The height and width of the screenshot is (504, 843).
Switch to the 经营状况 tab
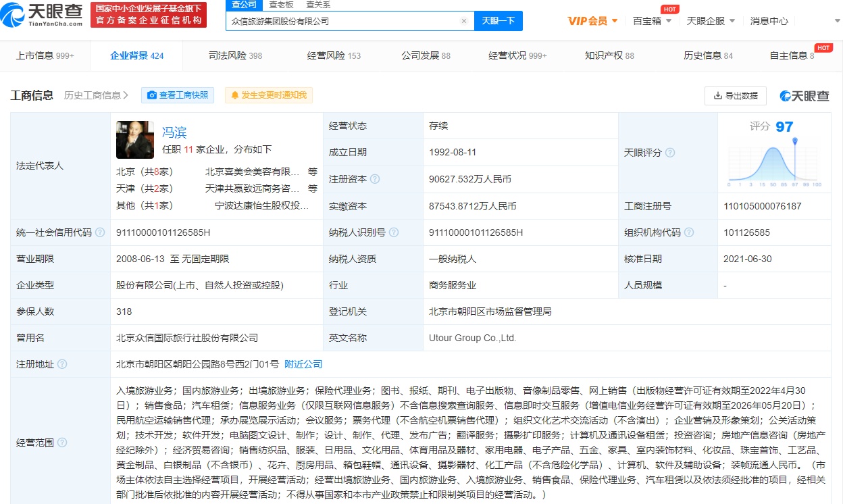pyautogui.click(x=517, y=55)
